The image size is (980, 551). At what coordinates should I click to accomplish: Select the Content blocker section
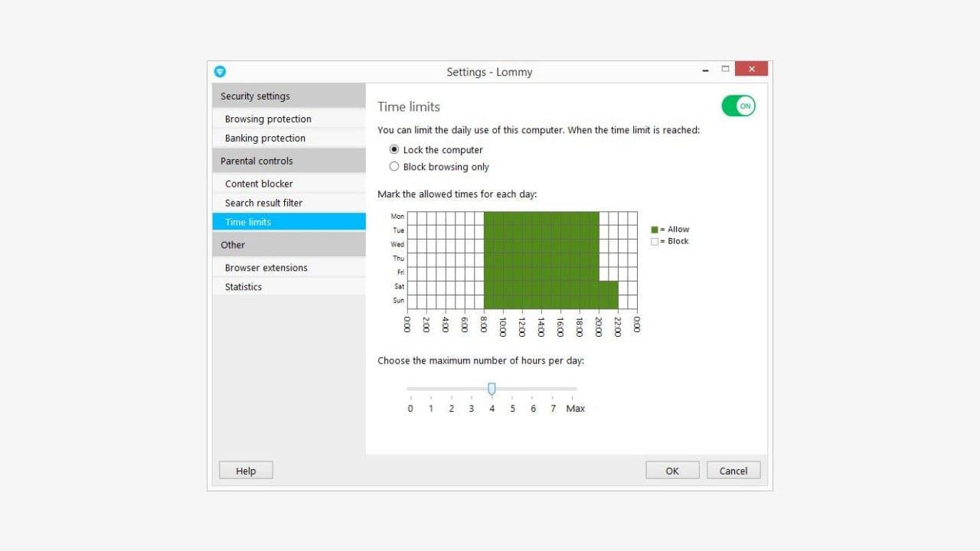[259, 184]
